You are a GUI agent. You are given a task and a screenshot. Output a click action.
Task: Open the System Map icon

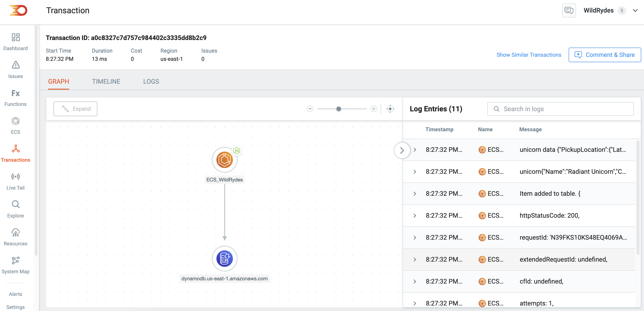click(16, 260)
